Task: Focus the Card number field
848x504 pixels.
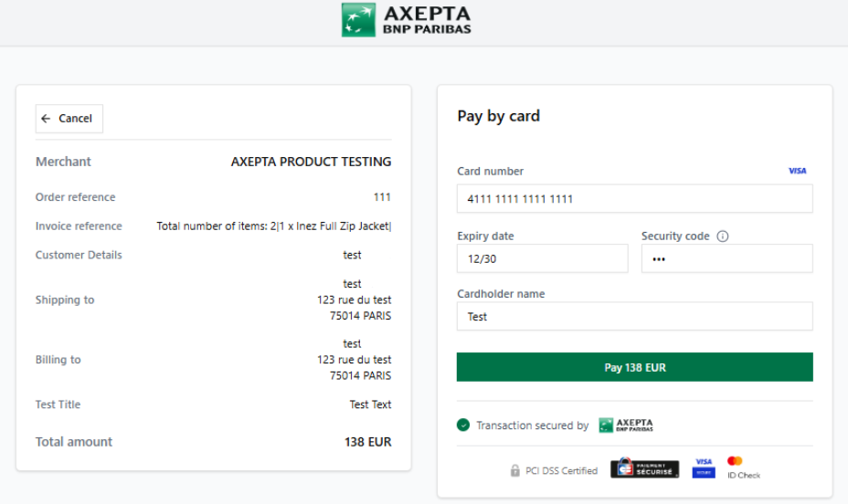Action: point(634,199)
